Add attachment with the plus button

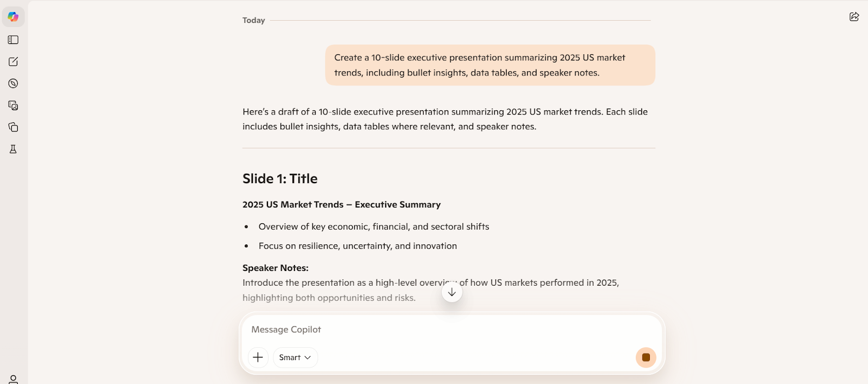(x=258, y=357)
